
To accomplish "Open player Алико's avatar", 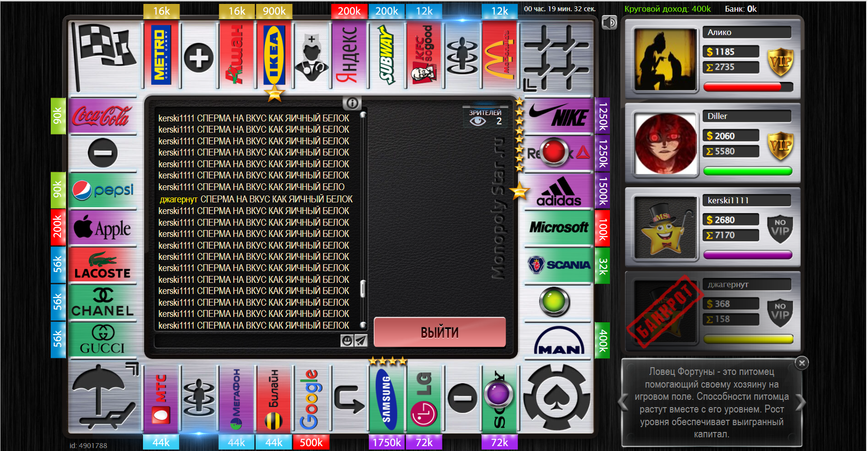I will click(x=666, y=60).
